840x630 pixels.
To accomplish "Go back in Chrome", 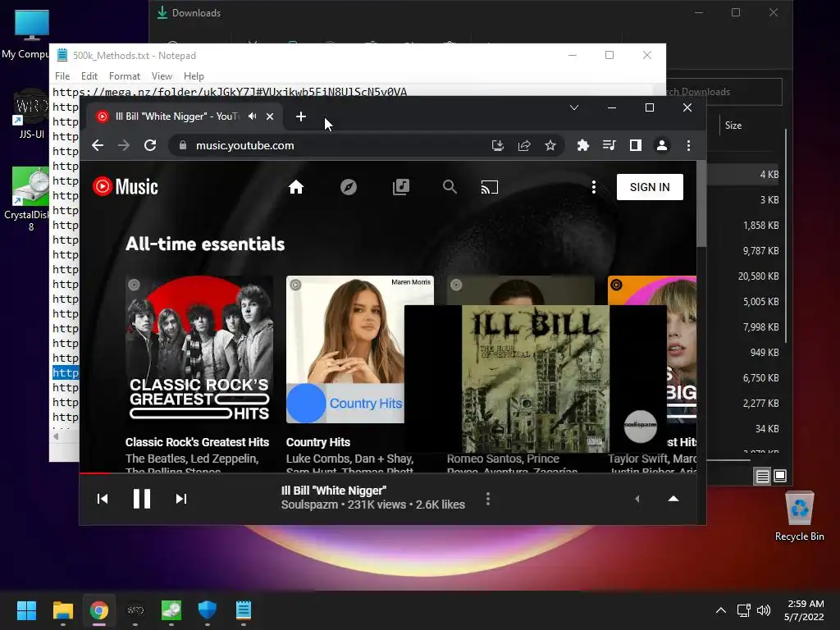I will [98, 145].
